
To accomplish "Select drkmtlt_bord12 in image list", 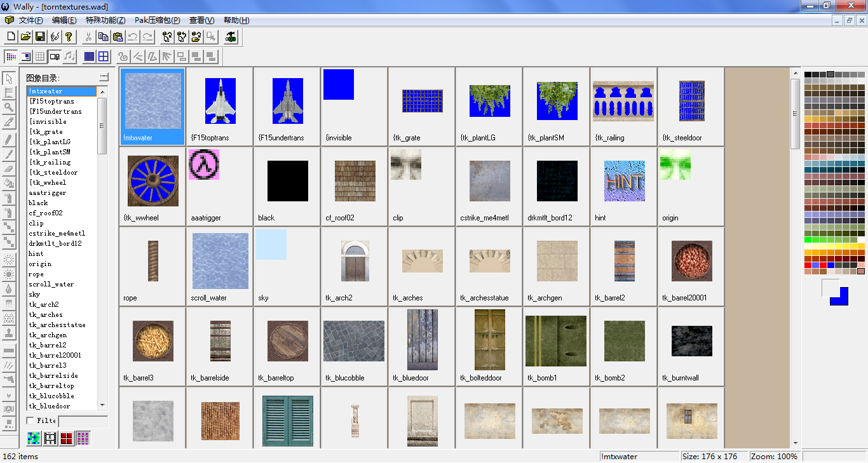I will 62,243.
